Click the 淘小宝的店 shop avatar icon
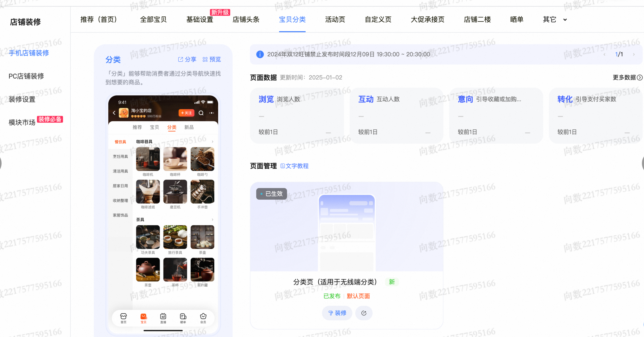The width and height of the screenshot is (644, 337). 124,113
